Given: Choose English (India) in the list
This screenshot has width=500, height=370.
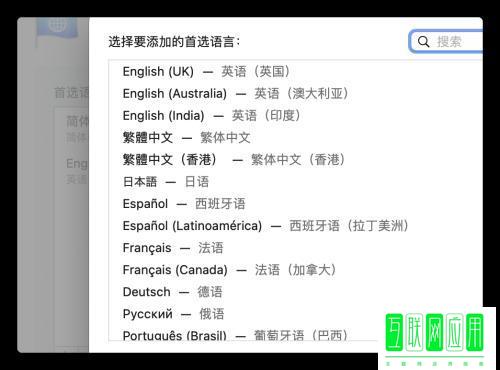Looking at the screenshot, I should point(295,116).
